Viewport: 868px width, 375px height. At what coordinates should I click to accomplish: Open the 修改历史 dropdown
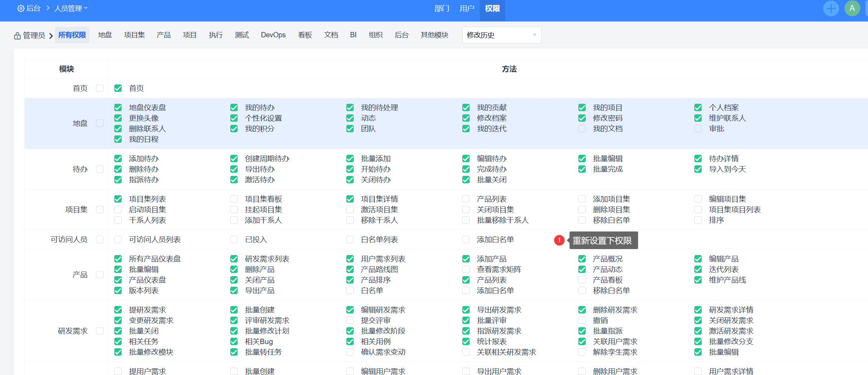pos(501,35)
